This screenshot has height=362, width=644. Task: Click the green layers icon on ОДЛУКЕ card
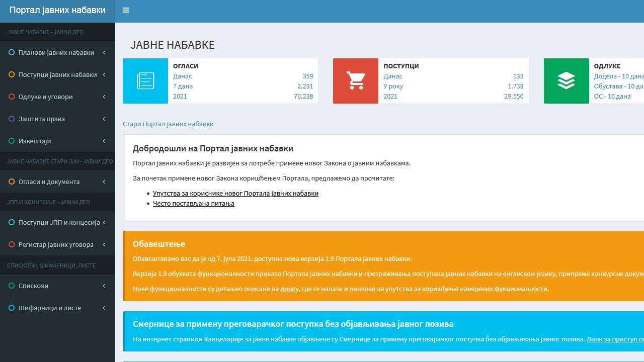click(x=567, y=81)
